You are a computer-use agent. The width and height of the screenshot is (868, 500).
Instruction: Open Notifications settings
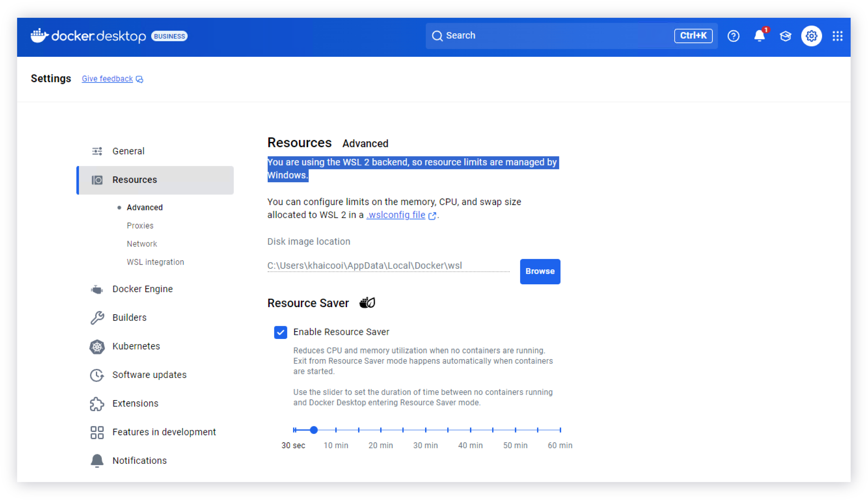155,460
